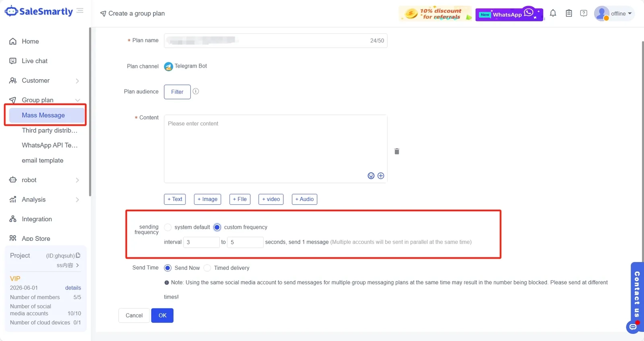Click the Filter audience button
644x341 pixels.
pos(177,92)
